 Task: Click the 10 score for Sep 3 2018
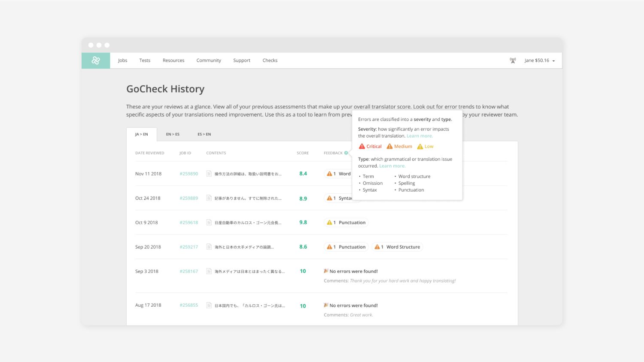pos(303,271)
